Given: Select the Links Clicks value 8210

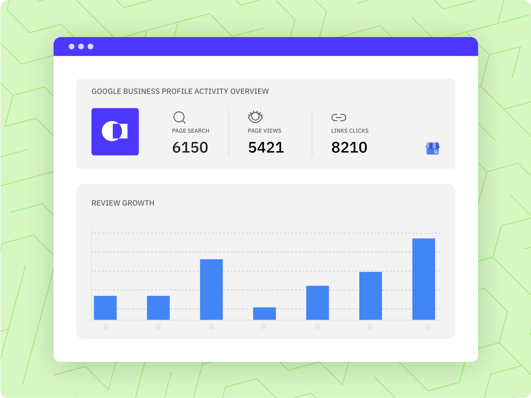Looking at the screenshot, I should pos(349,147).
